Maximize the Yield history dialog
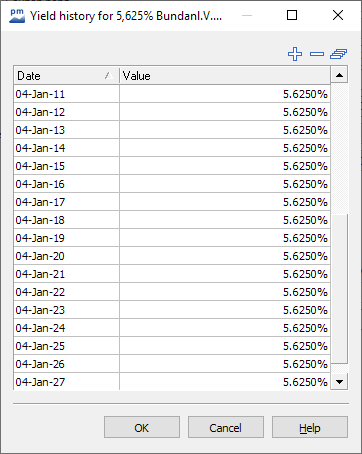The height and width of the screenshot is (454, 362). 292,15
